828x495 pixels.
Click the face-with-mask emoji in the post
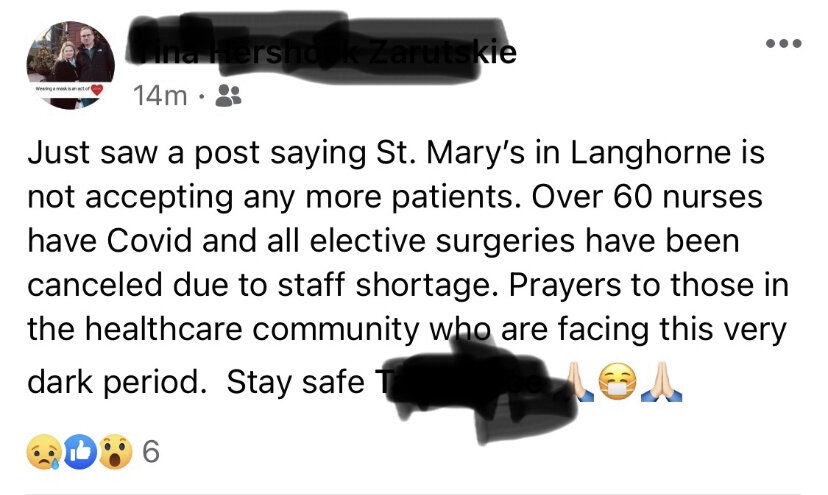(x=617, y=381)
